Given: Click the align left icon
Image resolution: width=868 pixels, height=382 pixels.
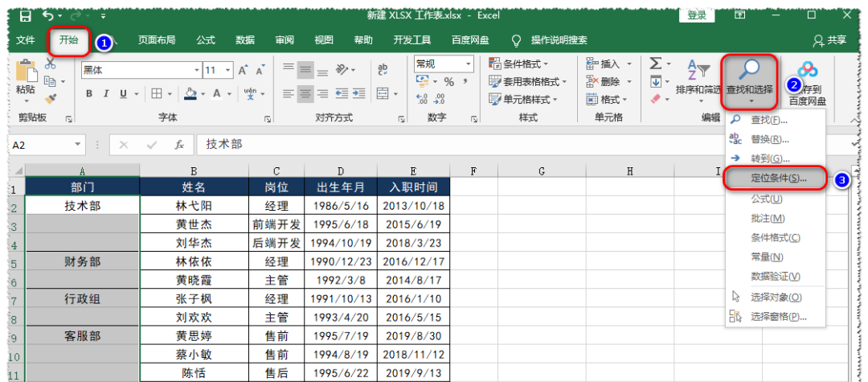Looking at the screenshot, I should pos(289,93).
